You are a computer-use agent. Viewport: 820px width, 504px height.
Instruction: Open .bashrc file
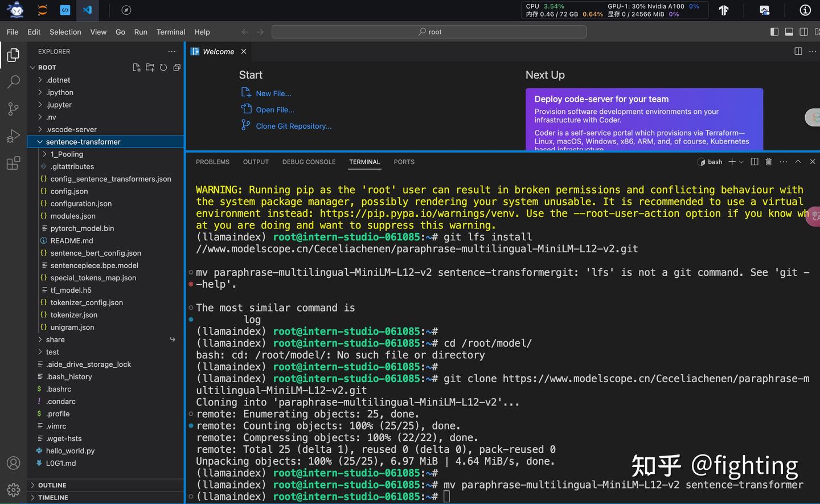(x=105, y=389)
